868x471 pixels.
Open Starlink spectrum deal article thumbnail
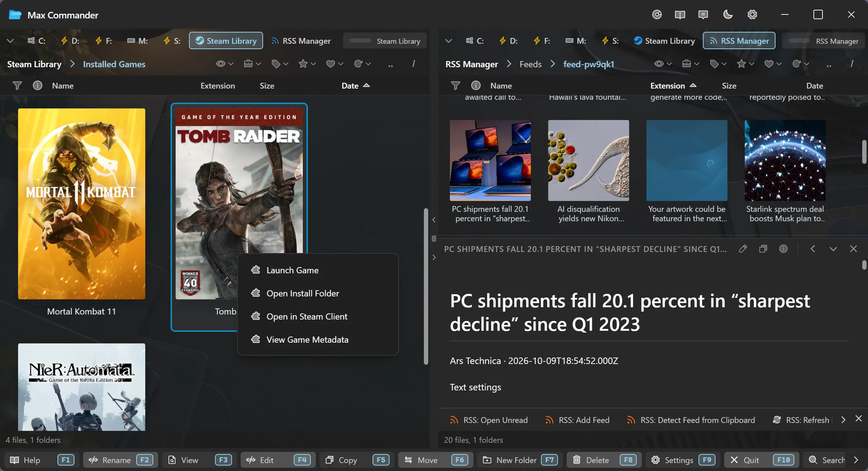coord(785,160)
